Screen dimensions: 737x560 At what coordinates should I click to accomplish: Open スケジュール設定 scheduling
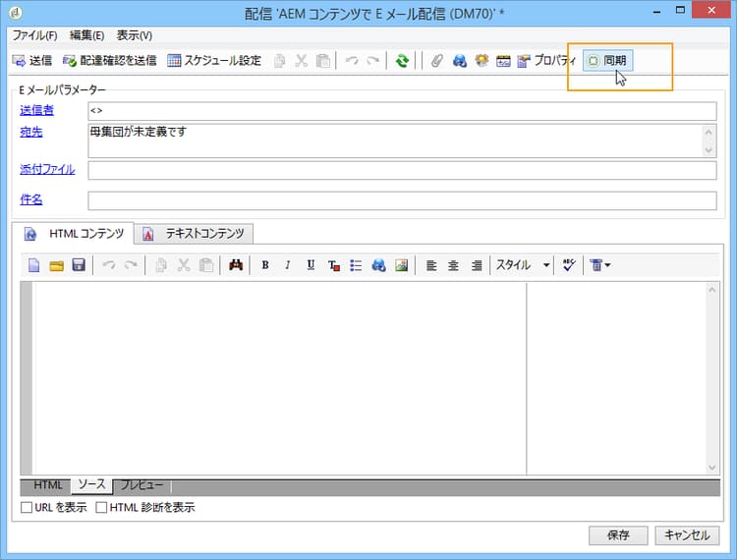tap(214, 61)
